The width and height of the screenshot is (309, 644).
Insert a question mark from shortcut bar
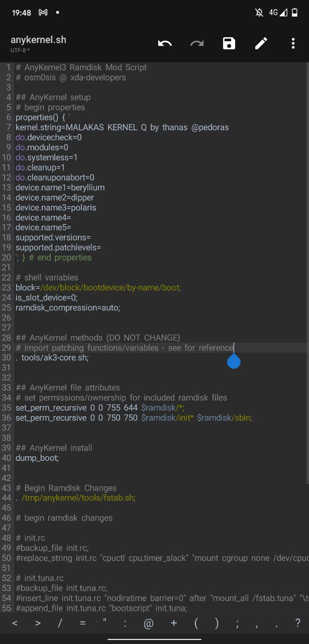point(298,623)
